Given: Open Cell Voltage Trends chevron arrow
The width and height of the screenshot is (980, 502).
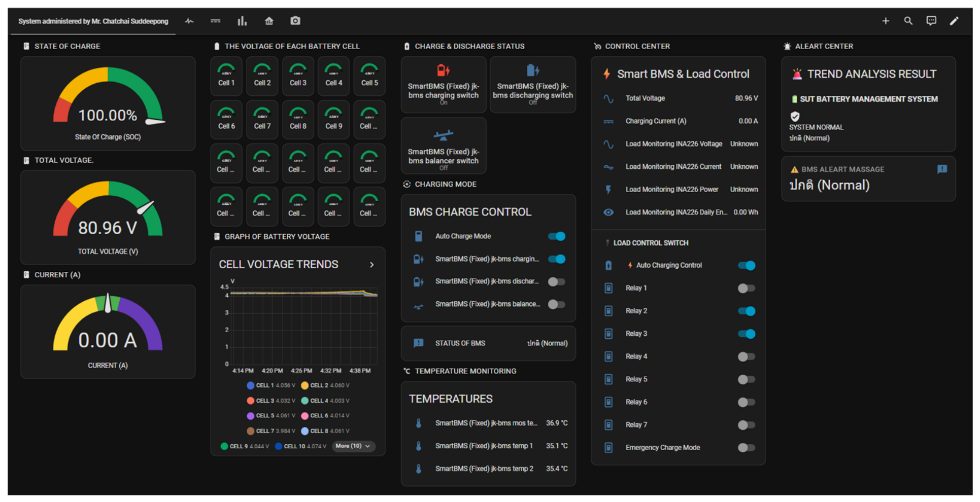Looking at the screenshot, I should (372, 265).
